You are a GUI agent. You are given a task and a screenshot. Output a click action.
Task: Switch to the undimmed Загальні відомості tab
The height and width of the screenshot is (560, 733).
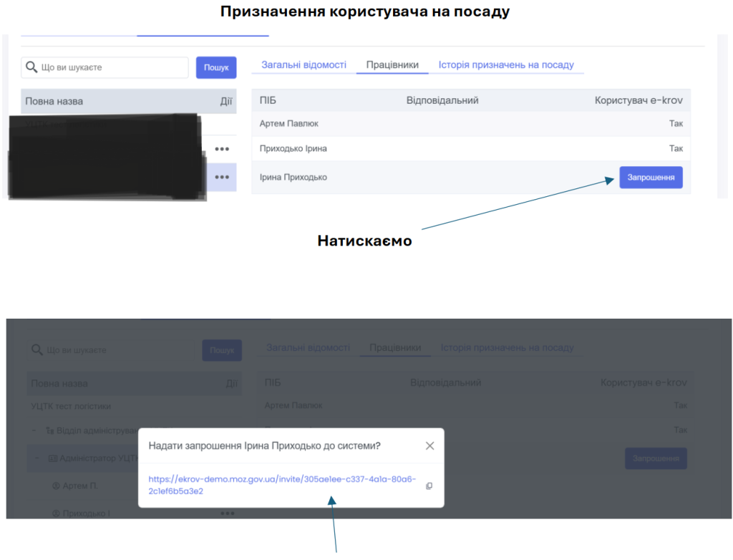point(304,64)
